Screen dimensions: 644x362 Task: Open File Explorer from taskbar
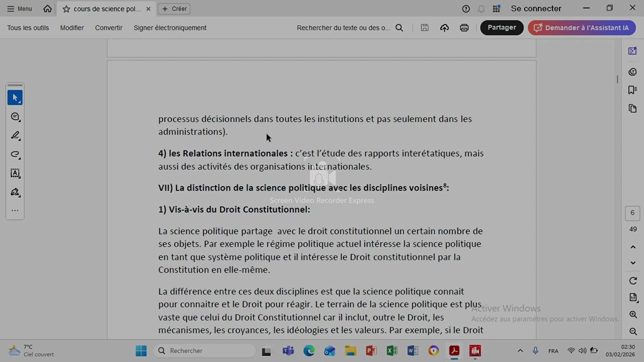(350, 350)
